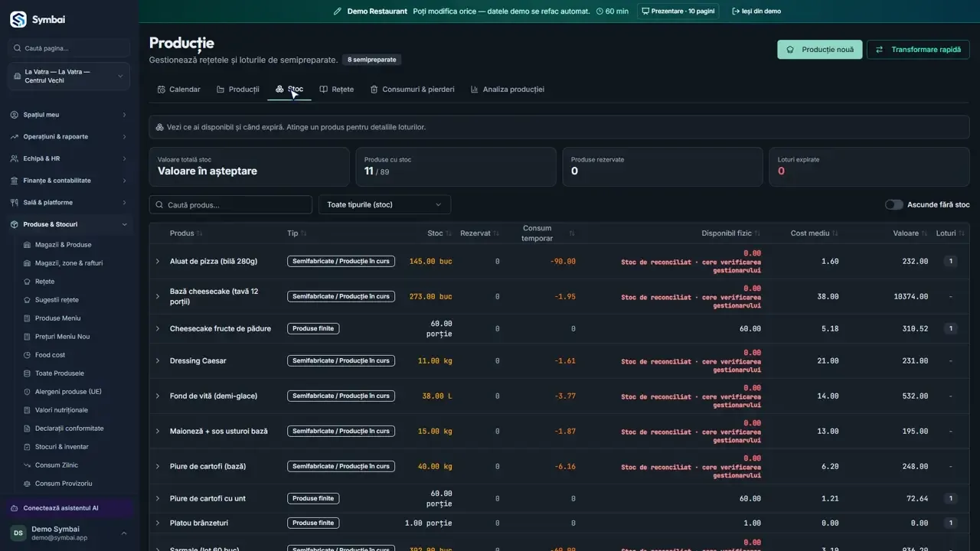Open the Toate tipurile (stoc) dropdown

384,204
